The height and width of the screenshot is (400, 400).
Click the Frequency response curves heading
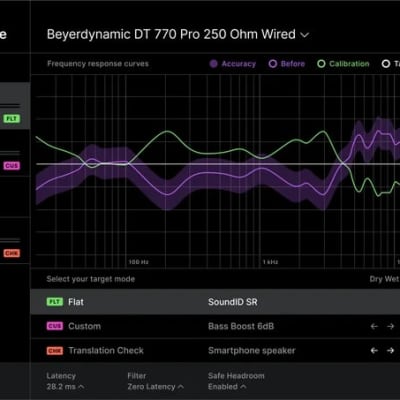pos(98,64)
